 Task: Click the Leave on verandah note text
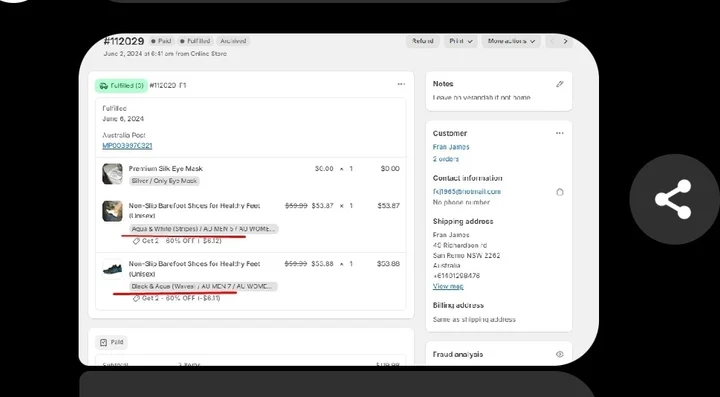481,98
